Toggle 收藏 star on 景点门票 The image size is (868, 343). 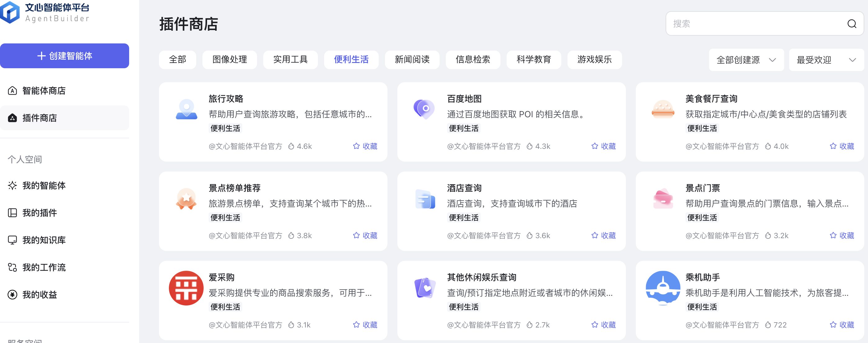pos(841,235)
